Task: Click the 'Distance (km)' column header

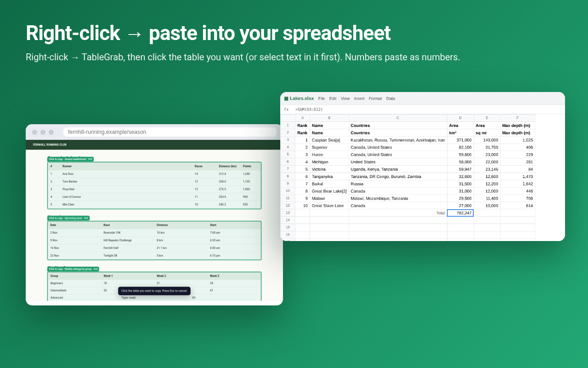Action: point(227,166)
